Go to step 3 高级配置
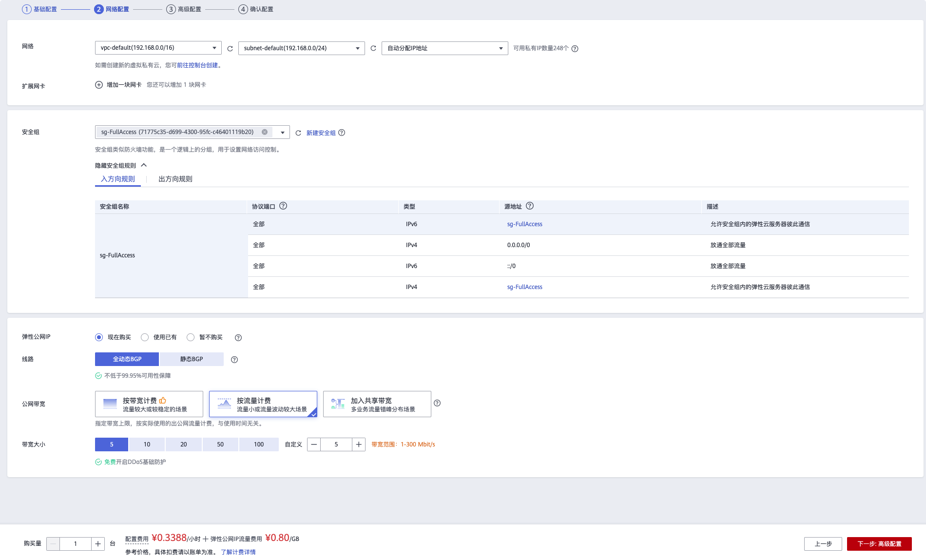Image resolution: width=926 pixels, height=560 pixels. click(184, 9)
